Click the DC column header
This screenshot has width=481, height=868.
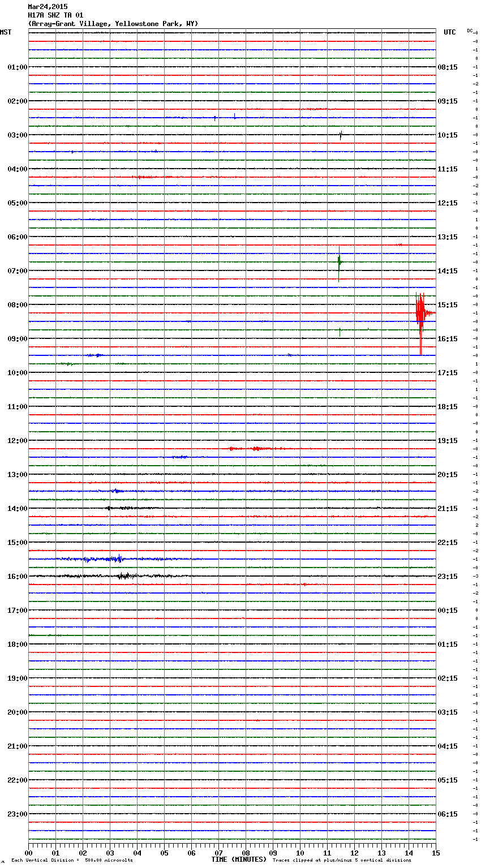pos(470,31)
